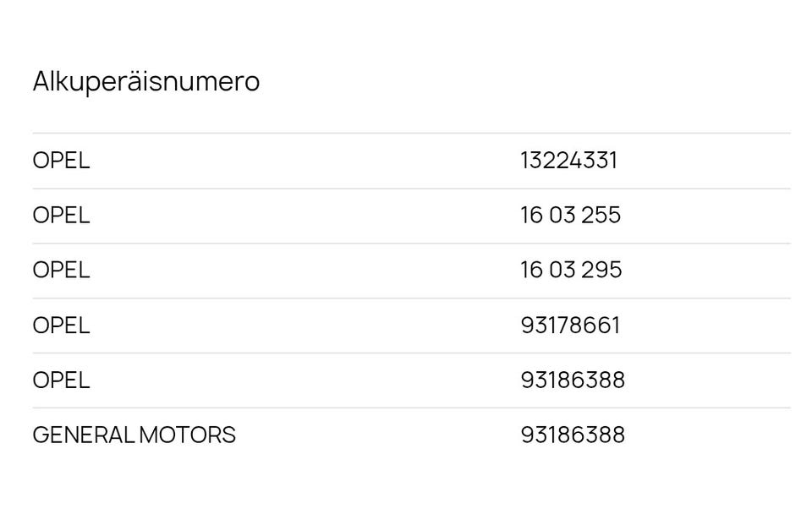812x509 pixels.
Task: Click the word GENERAL in the last row
Action: click(x=83, y=435)
